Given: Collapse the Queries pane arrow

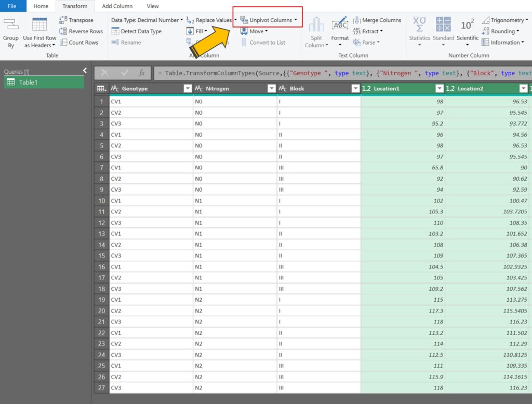Looking at the screenshot, I should [x=85, y=71].
